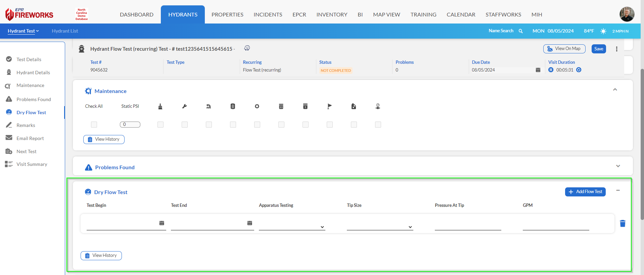Open the Test Begin calendar picker
The width and height of the screenshot is (644, 275).
click(x=162, y=223)
